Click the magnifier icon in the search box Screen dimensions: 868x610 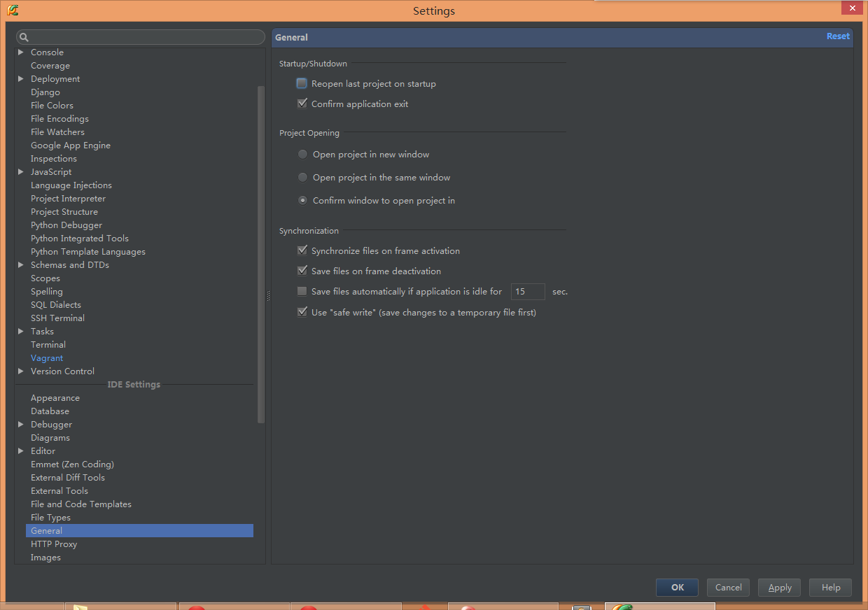pos(24,37)
